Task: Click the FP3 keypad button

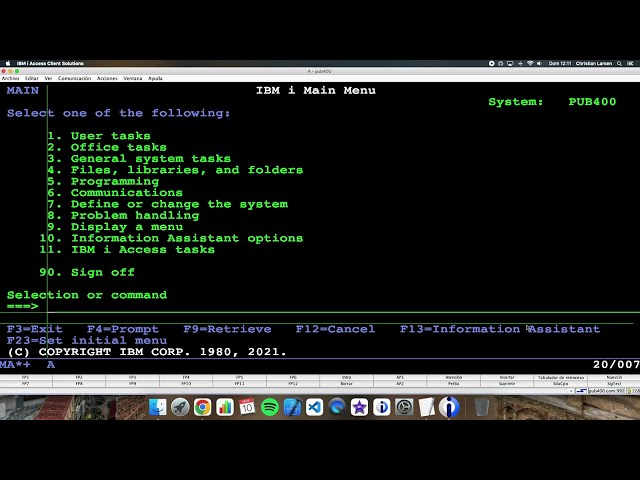Action: click(133, 378)
